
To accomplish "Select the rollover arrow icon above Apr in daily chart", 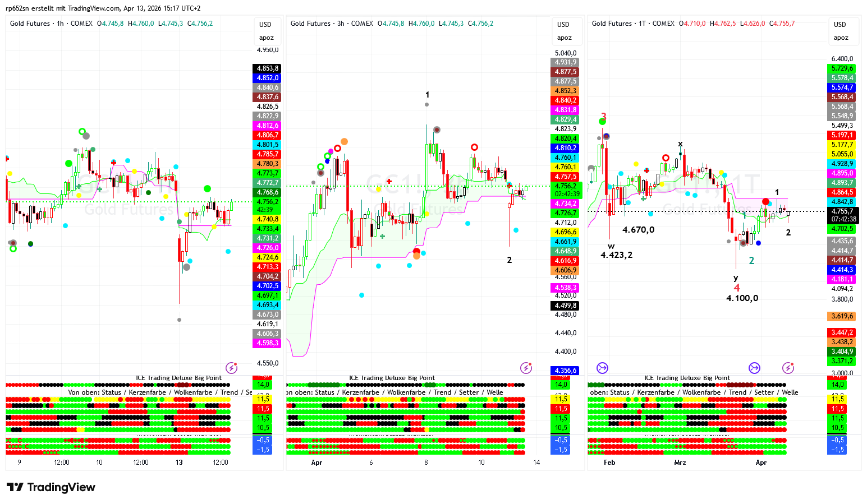I will pos(754,368).
